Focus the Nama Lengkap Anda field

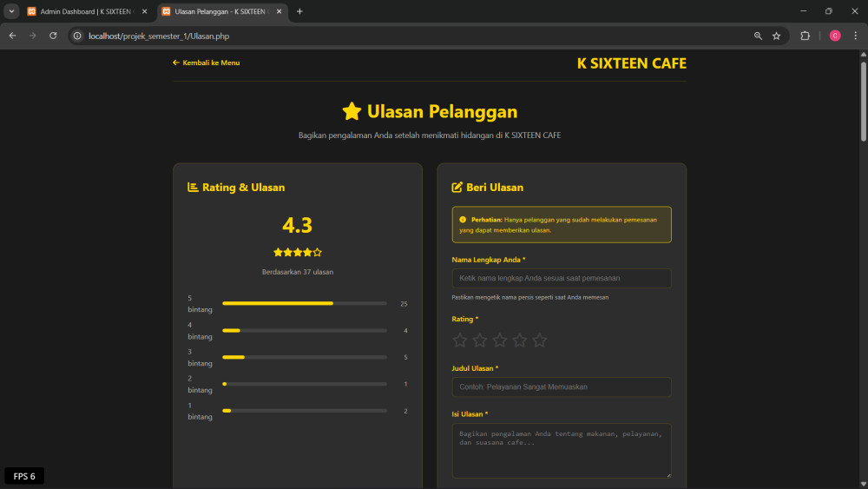561,278
